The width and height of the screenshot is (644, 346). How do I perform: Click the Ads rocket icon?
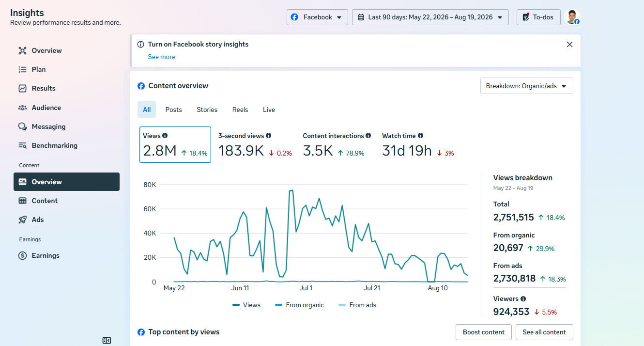click(x=22, y=220)
